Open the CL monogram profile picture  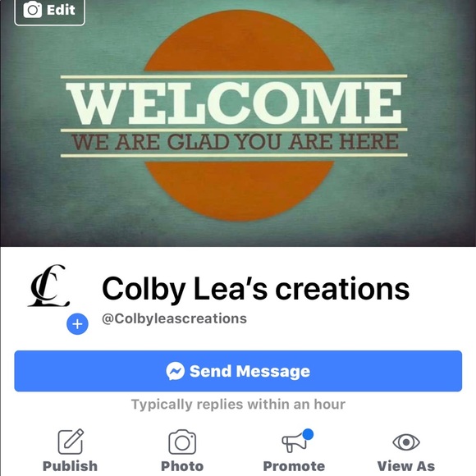pos(48,286)
